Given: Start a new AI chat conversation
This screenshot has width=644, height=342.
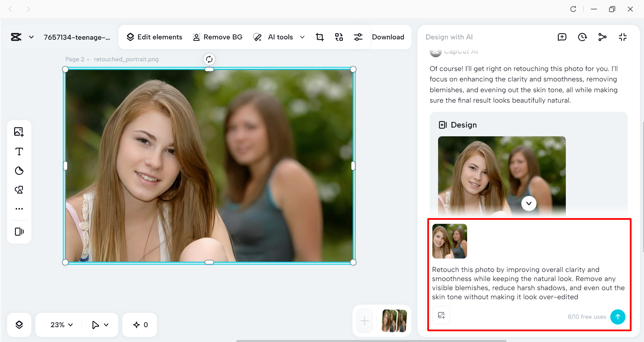Looking at the screenshot, I should tap(561, 37).
